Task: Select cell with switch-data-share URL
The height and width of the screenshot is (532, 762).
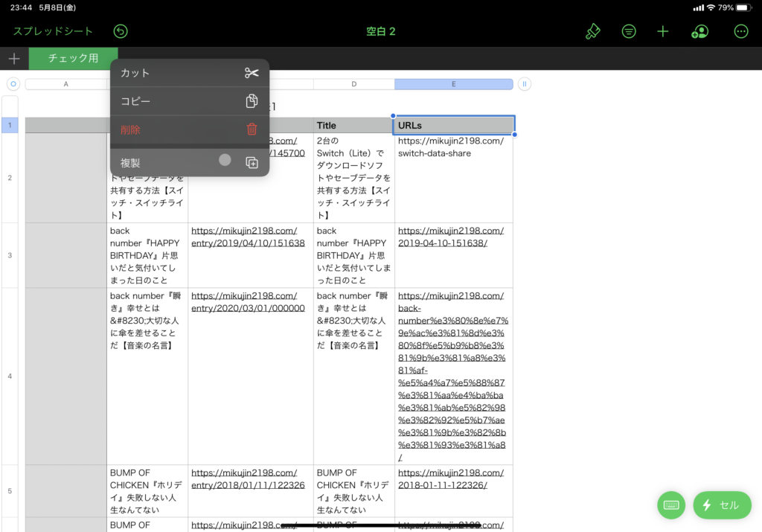Action: 454,178
